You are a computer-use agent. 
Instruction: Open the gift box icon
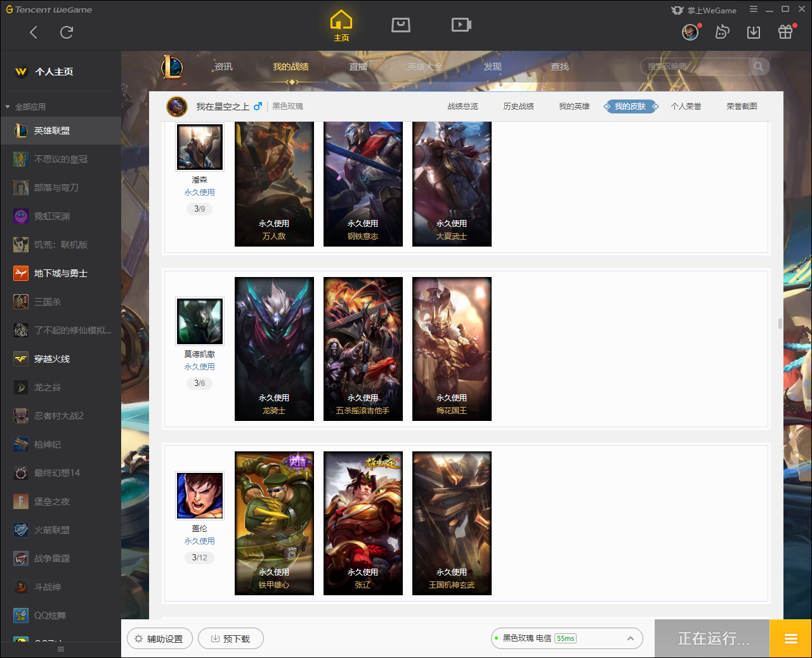click(785, 32)
